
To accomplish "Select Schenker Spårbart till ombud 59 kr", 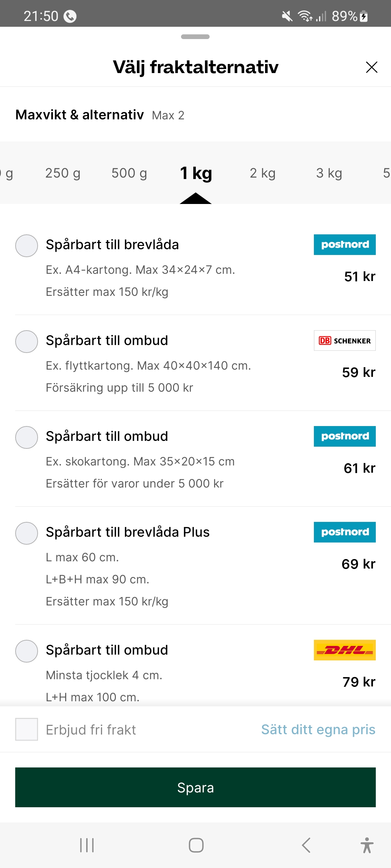I will tap(26, 341).
